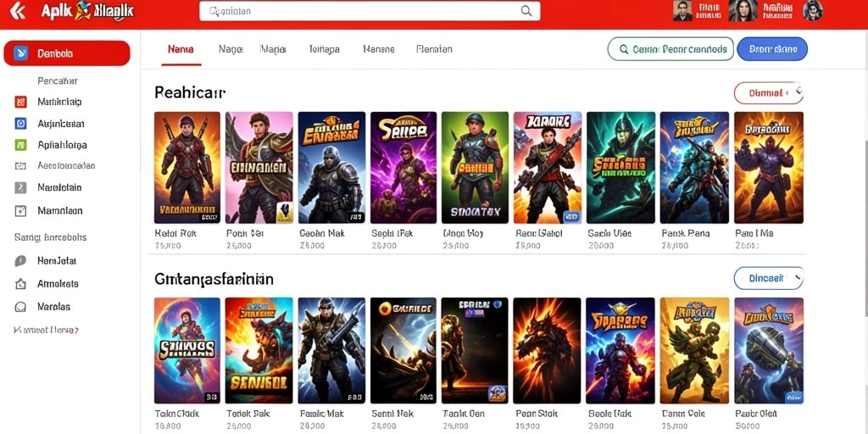This screenshot has height=434, width=868.
Task: Open the rifle soldier Faolio Mak cover
Action: pos(331,350)
